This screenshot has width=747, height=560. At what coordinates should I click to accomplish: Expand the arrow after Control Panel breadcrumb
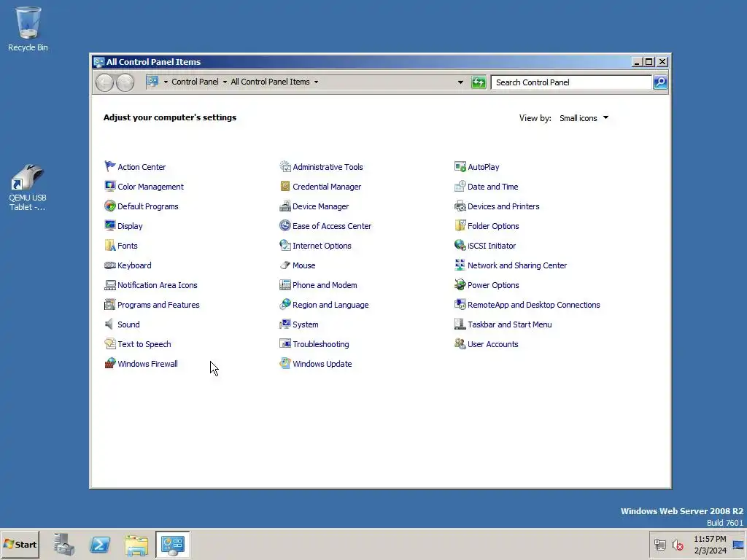225,82
